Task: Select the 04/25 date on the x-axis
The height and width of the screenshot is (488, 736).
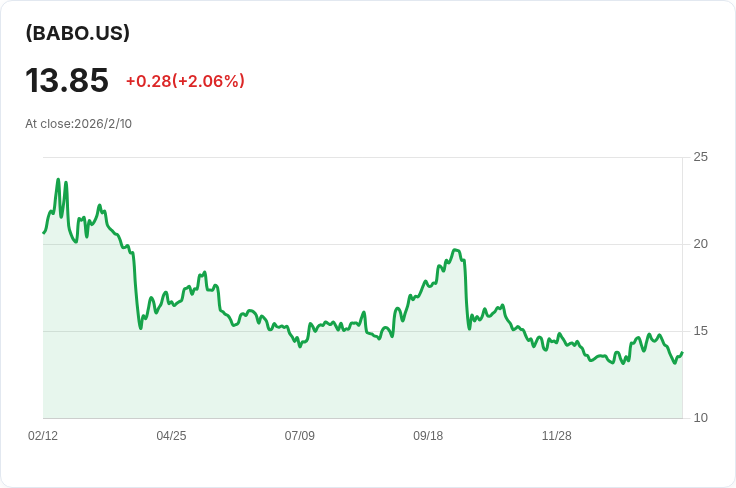Action: tap(171, 436)
